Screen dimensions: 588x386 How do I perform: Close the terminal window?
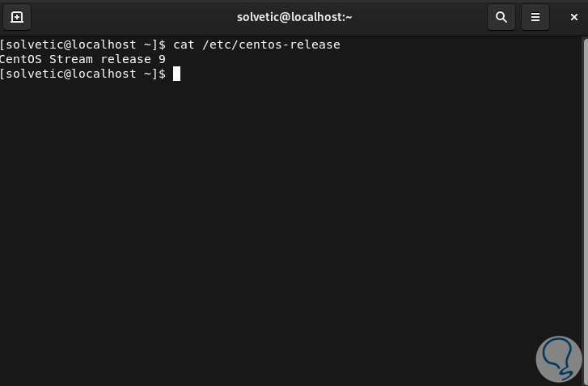(x=573, y=16)
